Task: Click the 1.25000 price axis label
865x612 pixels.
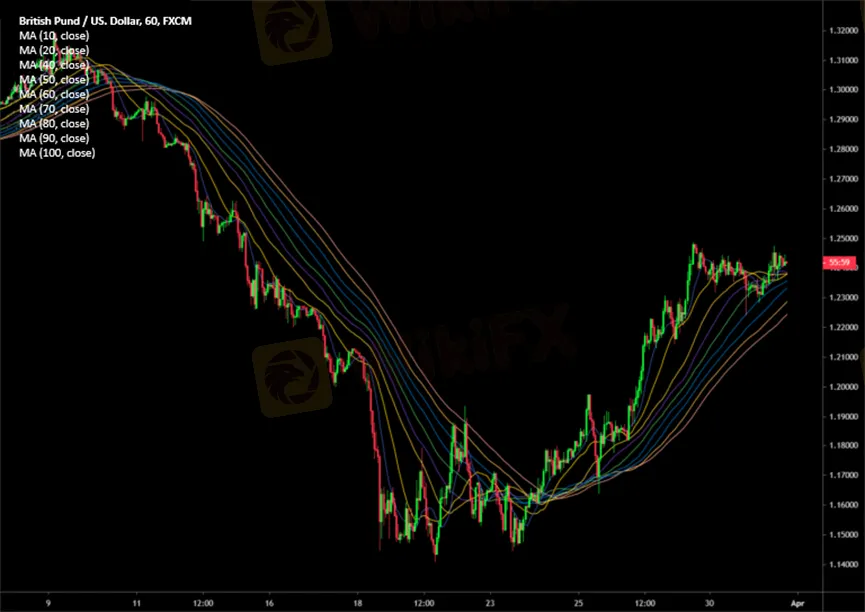Action: [x=843, y=238]
